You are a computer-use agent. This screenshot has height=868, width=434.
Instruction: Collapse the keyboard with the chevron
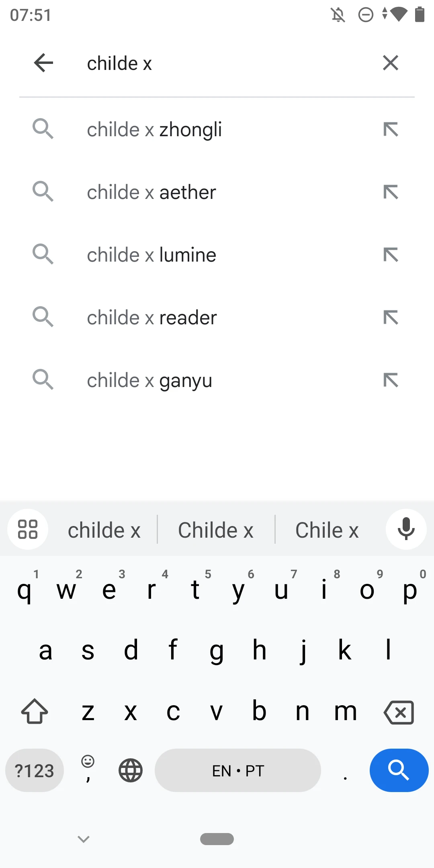[x=83, y=839]
